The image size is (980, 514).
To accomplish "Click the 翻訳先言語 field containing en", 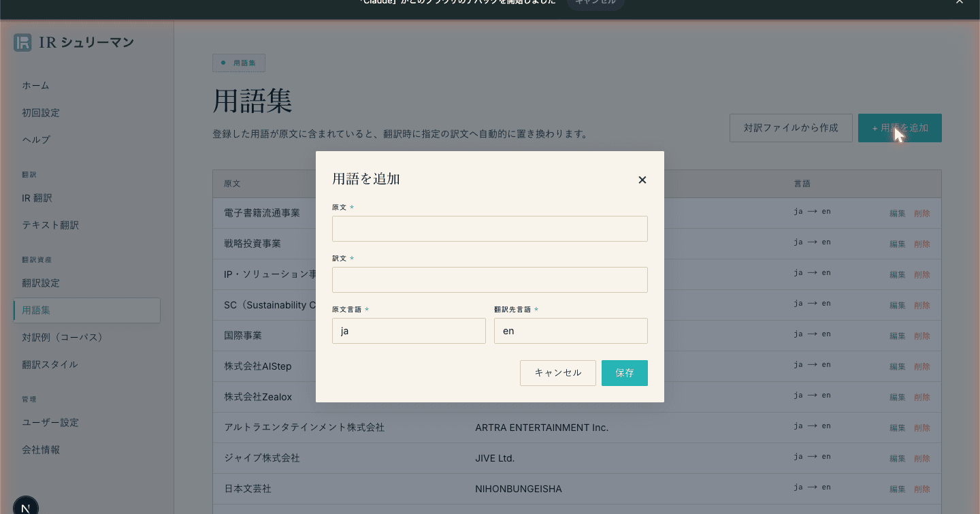I will tap(571, 331).
